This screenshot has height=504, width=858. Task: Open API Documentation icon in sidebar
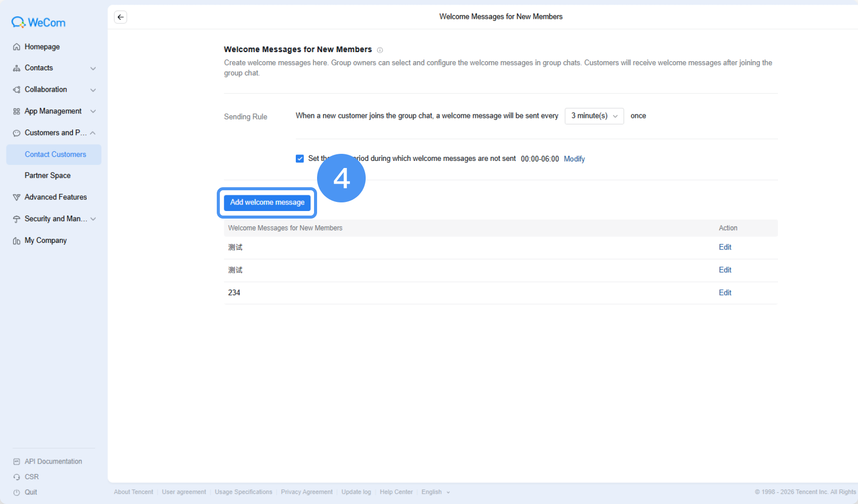point(17,461)
